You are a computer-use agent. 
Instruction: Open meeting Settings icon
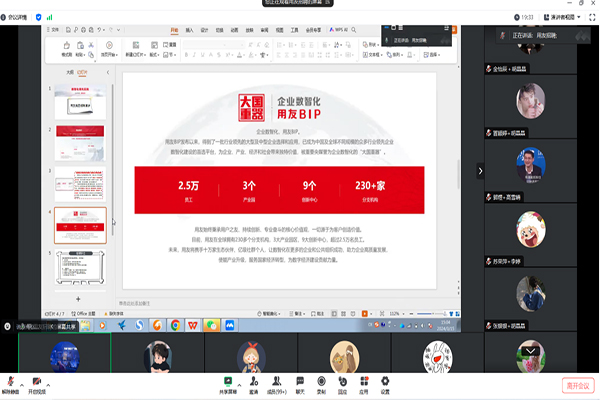coord(385,381)
